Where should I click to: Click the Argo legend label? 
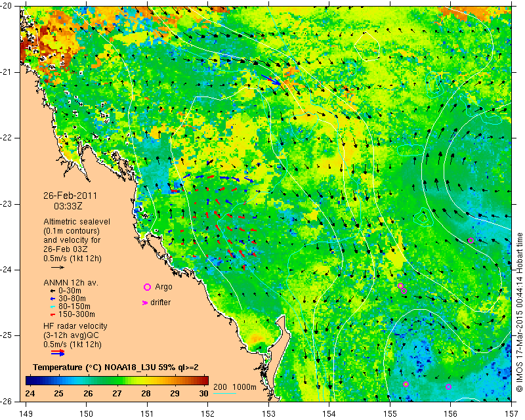coord(163,287)
